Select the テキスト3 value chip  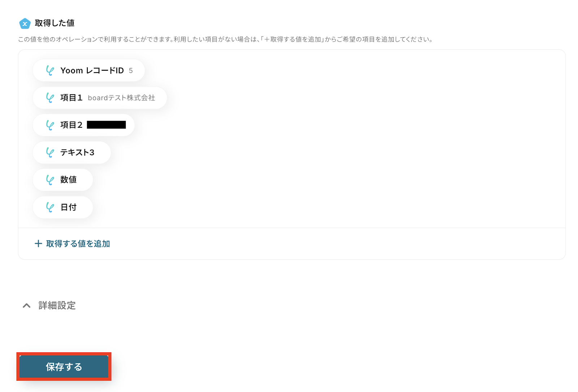click(72, 152)
